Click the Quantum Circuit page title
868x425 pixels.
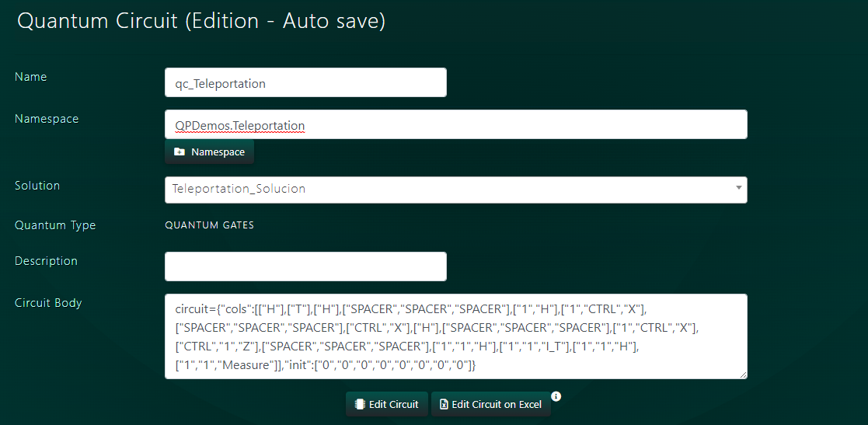point(201,21)
